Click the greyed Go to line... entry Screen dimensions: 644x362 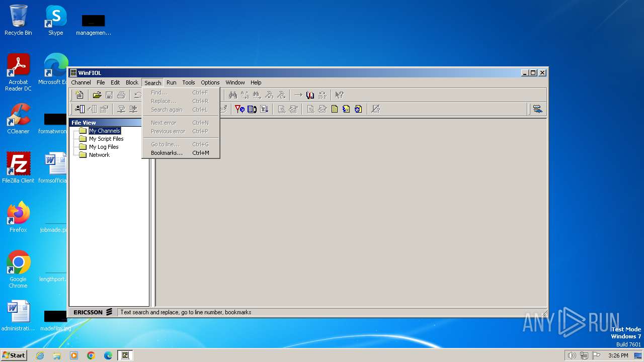click(x=181, y=144)
